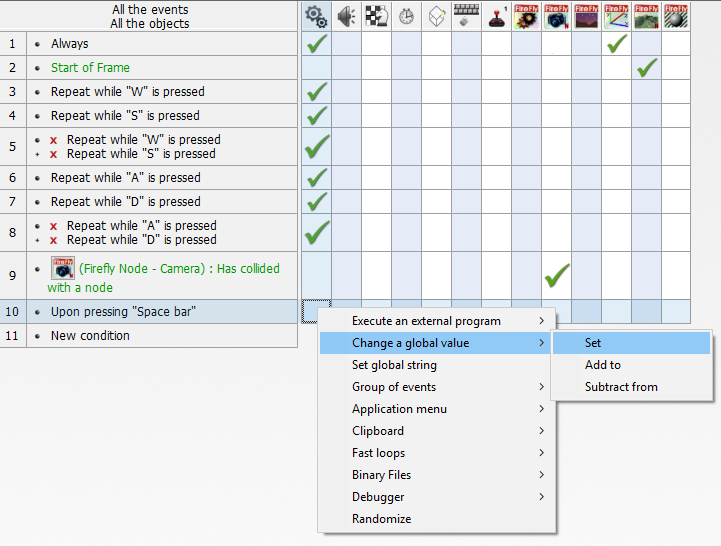Screen dimensions: 721x546
Task: Open the Timer object column icon
Action: (x=407, y=16)
